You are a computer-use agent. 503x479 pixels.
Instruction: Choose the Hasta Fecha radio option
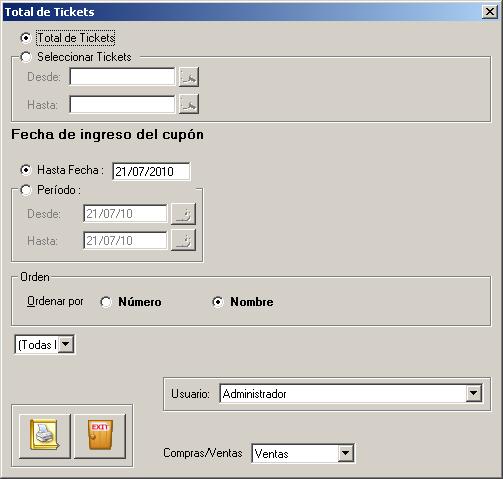(x=26, y=170)
